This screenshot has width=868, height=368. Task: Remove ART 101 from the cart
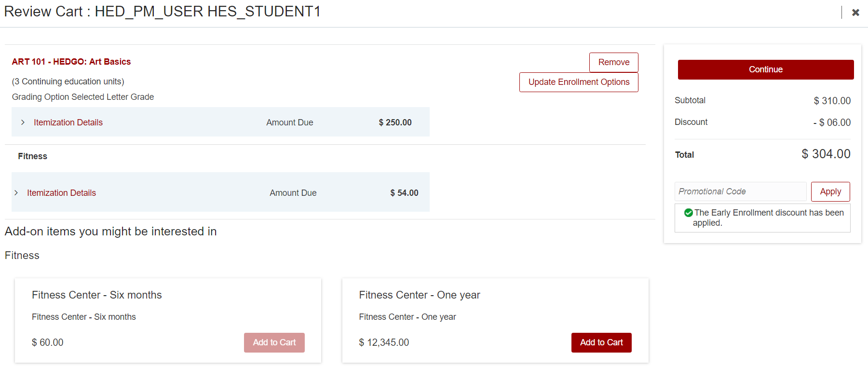[613, 62]
